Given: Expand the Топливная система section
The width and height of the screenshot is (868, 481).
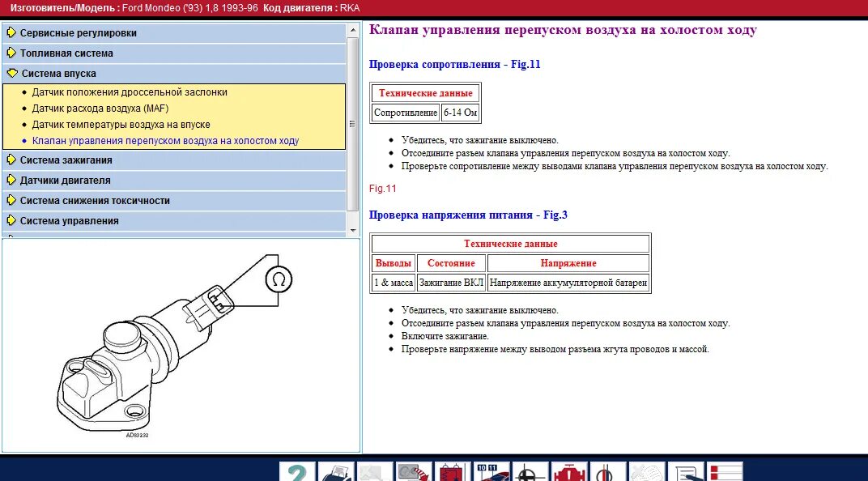Looking at the screenshot, I should [x=174, y=53].
